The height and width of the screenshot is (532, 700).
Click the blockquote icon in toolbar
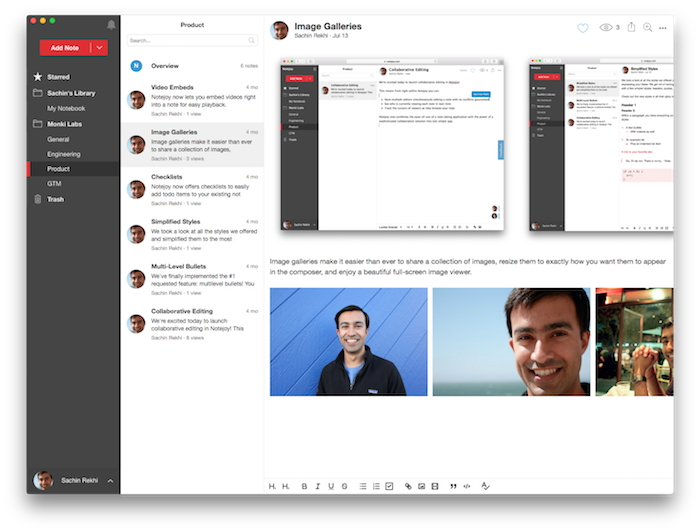click(453, 486)
